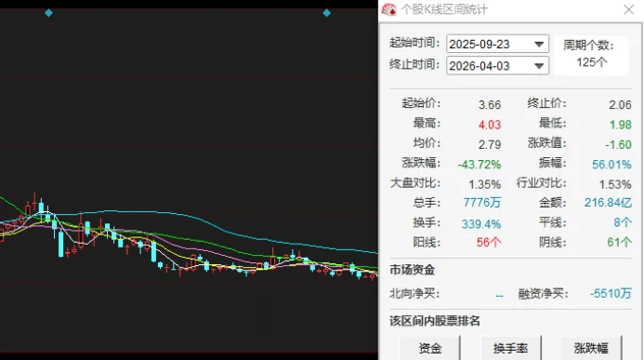Click the 终止价 value 2.06
This screenshot has height=360, width=644.
620,105
